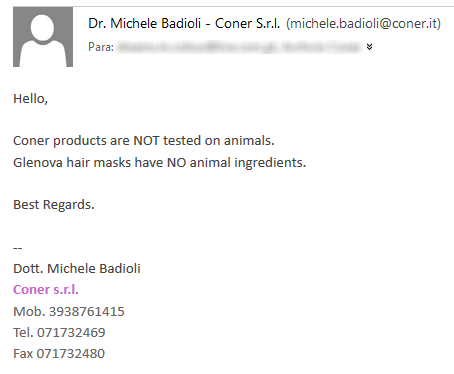Screen dimensions: 454x374
Task: Click the word ingredients in second sentence
Action: pyautogui.click(x=270, y=163)
